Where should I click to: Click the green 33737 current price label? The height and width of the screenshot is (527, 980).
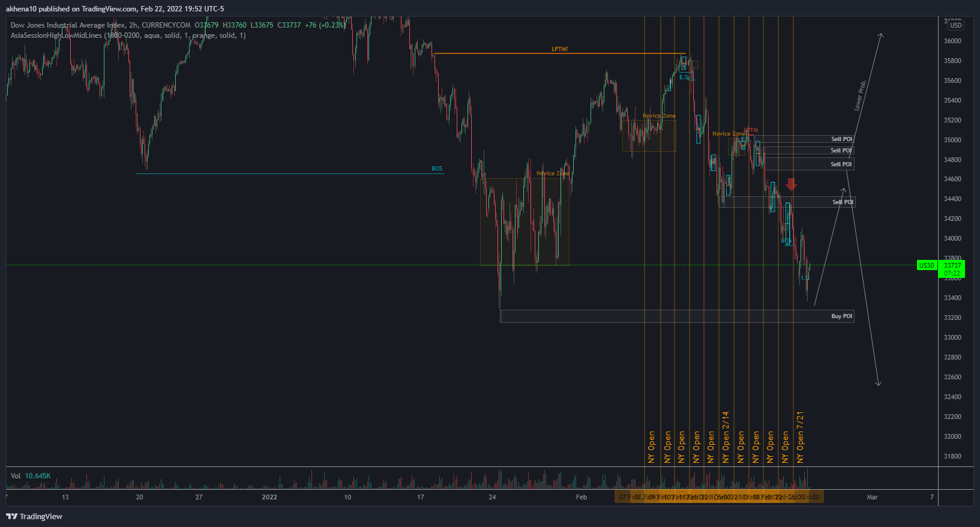(x=952, y=265)
